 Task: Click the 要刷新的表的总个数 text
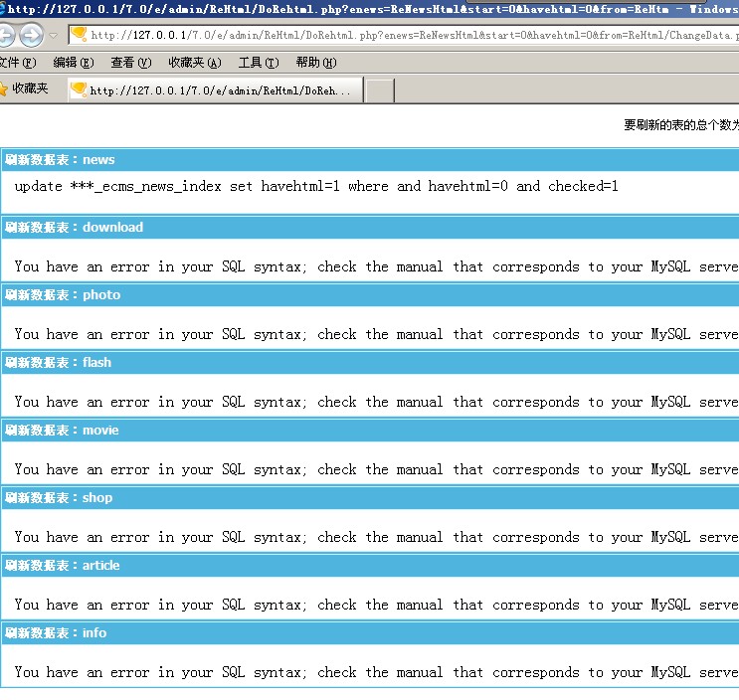[x=681, y=125]
